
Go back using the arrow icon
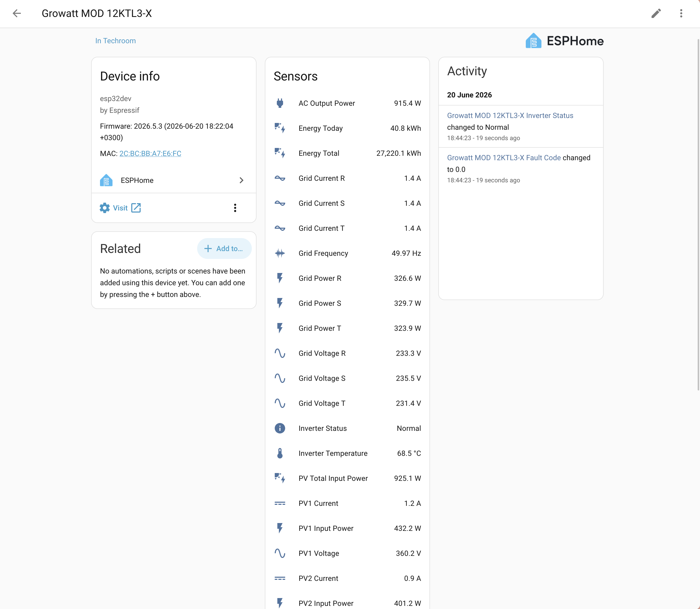(x=17, y=13)
